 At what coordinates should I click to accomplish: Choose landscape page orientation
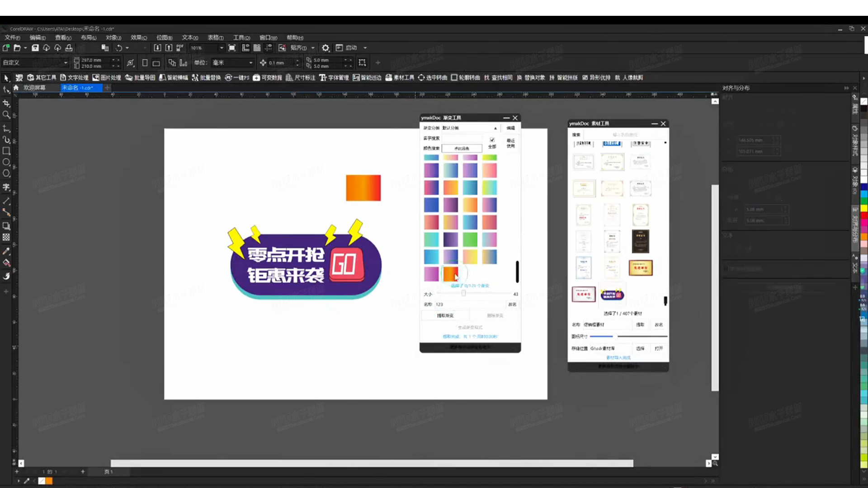pyautogui.click(x=156, y=63)
